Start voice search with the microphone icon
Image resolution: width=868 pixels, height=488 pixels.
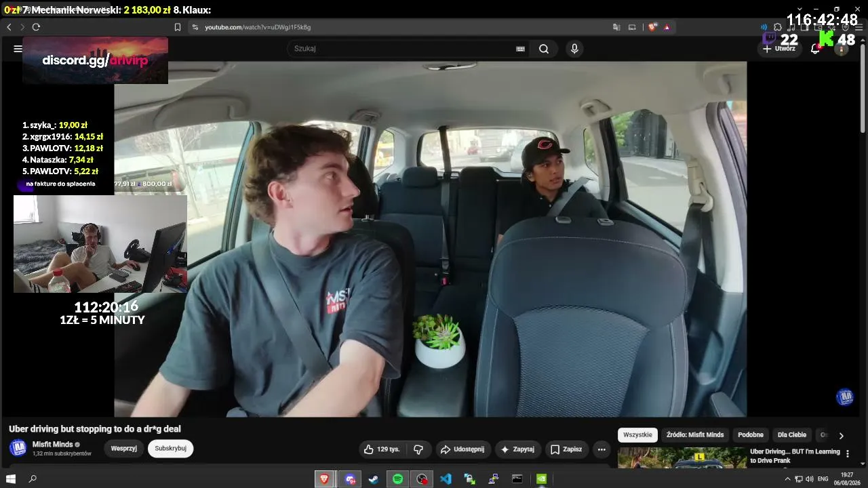(x=574, y=49)
